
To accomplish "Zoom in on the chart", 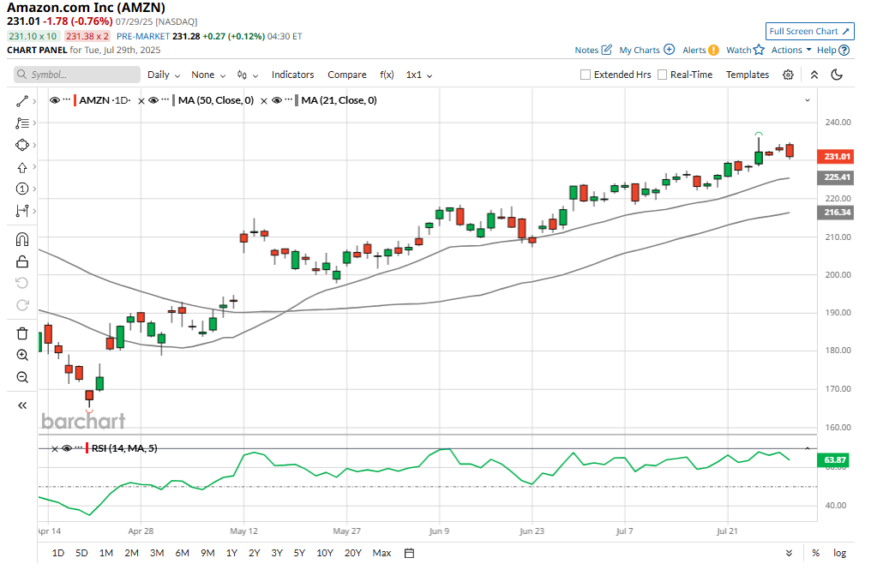I will click(21, 355).
